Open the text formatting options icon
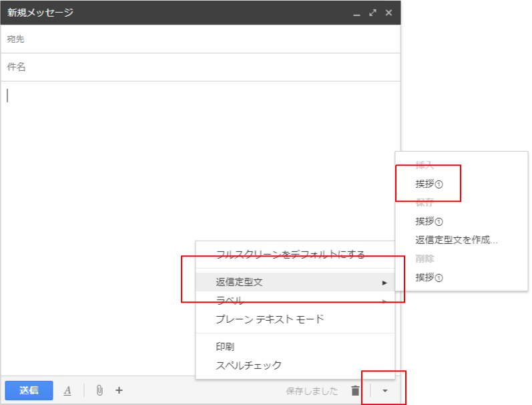 (67, 391)
